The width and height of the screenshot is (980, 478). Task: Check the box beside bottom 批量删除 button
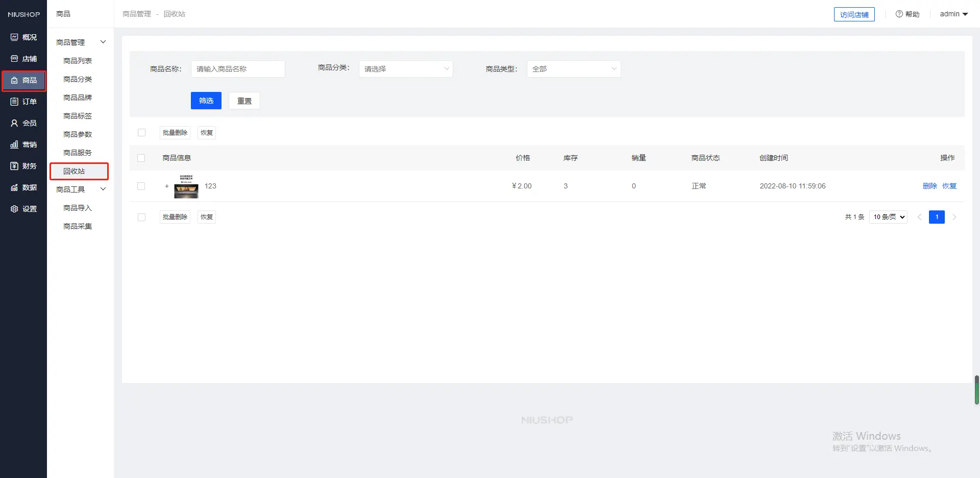142,217
